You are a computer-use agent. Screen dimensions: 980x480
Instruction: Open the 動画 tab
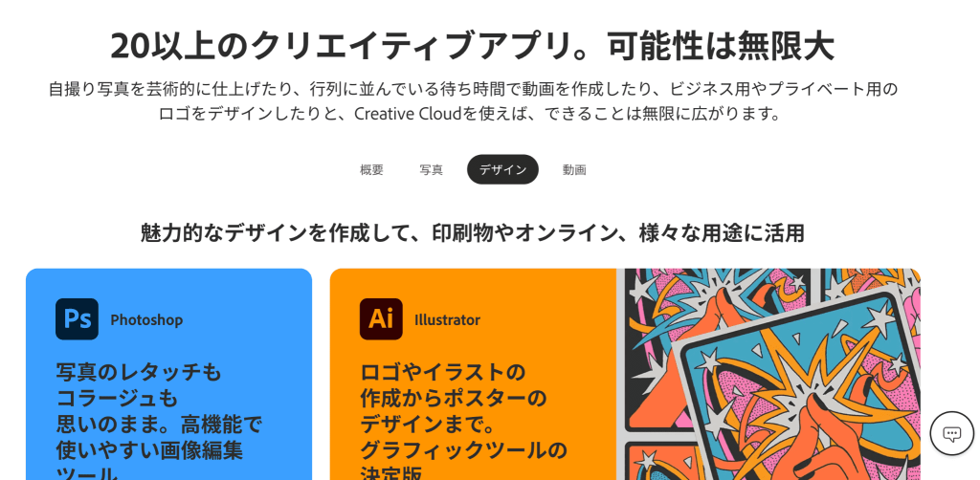point(574,170)
